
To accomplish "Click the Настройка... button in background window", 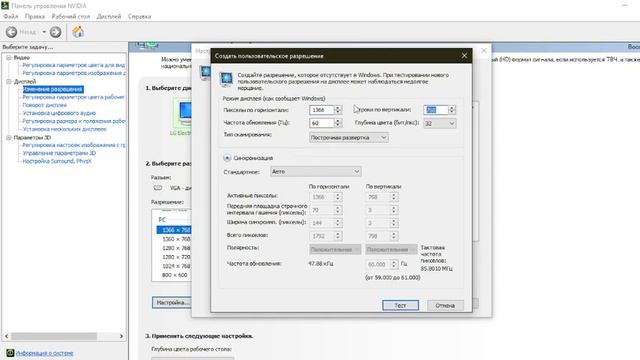I will click(x=172, y=302).
